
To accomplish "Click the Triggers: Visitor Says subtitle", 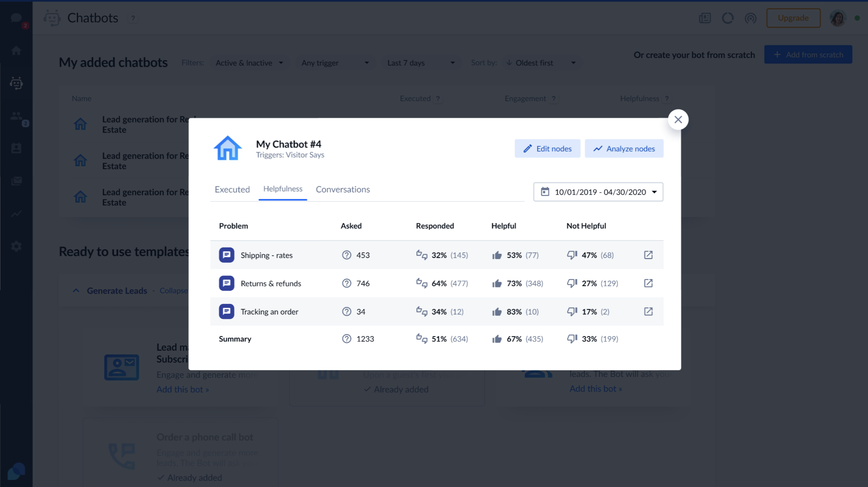I will pyautogui.click(x=290, y=155).
